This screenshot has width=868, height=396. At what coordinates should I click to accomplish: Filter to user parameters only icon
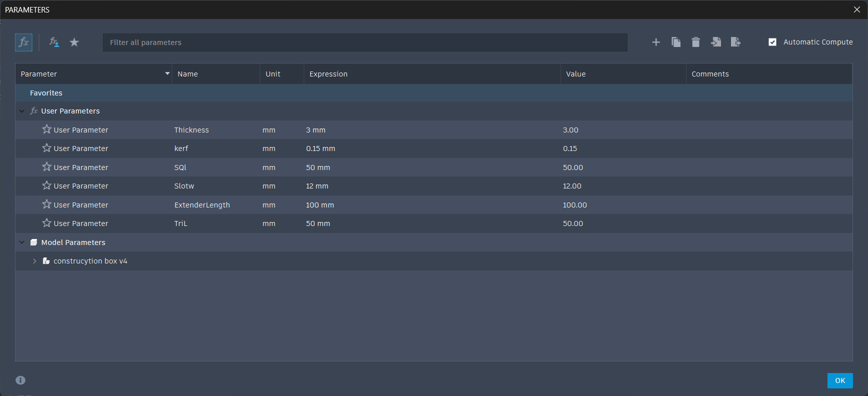54,42
